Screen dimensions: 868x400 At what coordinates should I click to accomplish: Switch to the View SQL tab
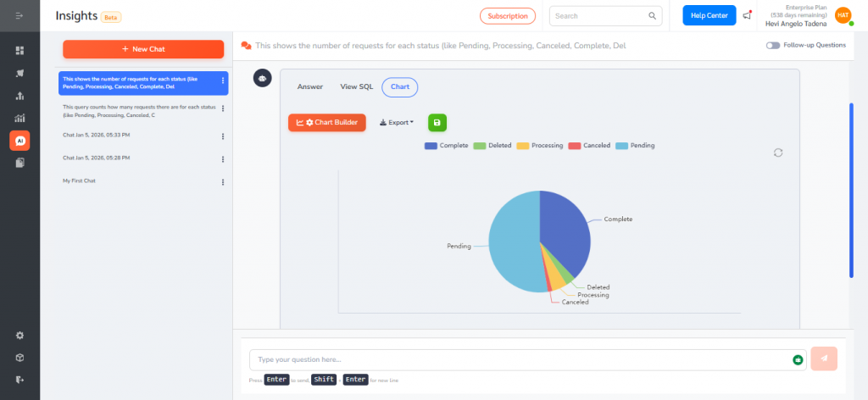click(356, 86)
